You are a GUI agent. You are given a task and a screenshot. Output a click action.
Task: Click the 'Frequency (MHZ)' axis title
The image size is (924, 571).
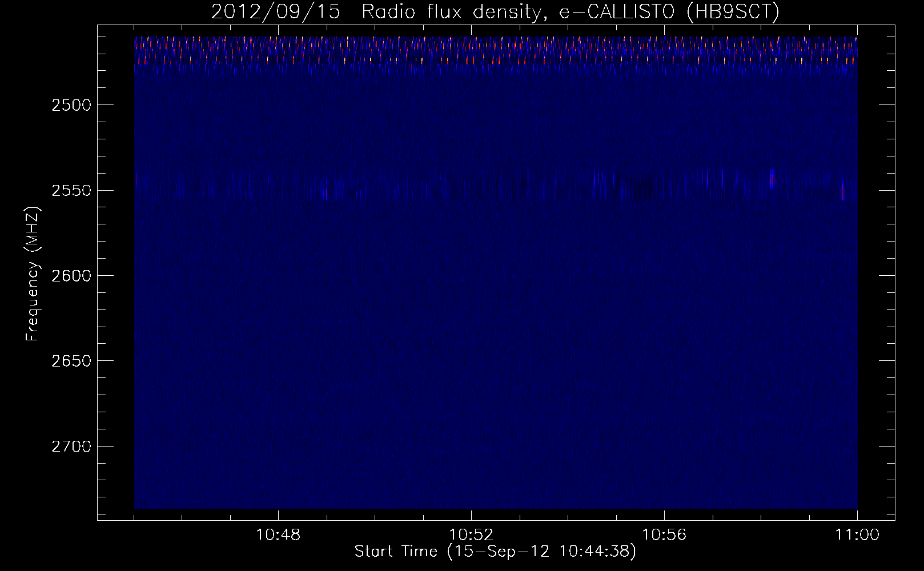[x=33, y=275]
